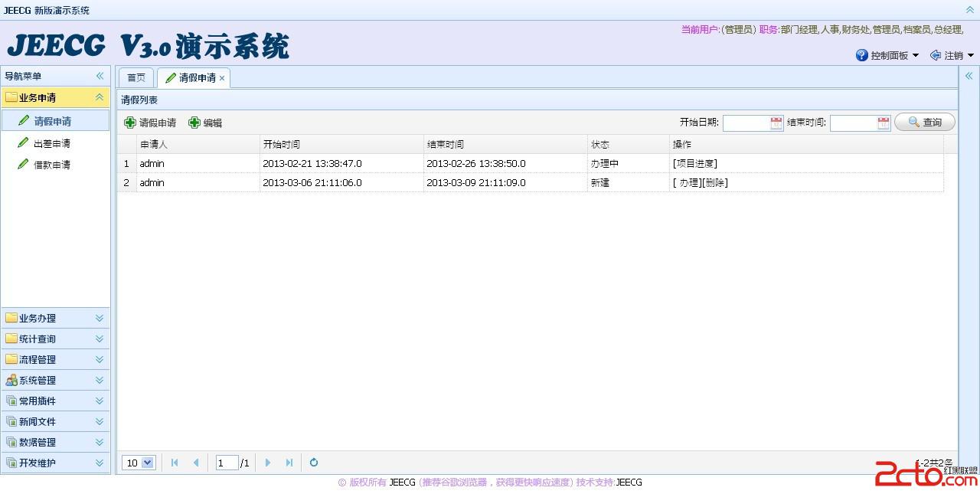This screenshot has width=980, height=494.
Task: Sort by 状态 column header
Action: (629, 144)
